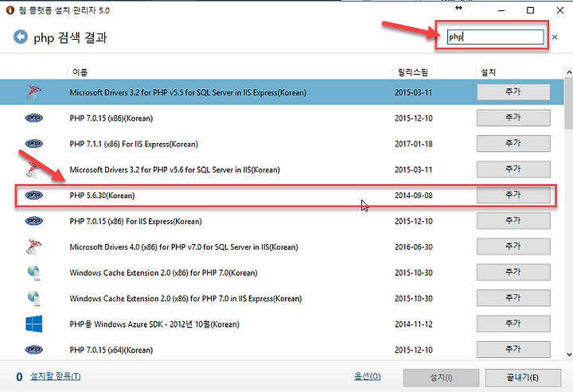Add Windows Cache Extension for PHP 7.0 IIS Express
The image size is (573, 392).
(x=513, y=298)
